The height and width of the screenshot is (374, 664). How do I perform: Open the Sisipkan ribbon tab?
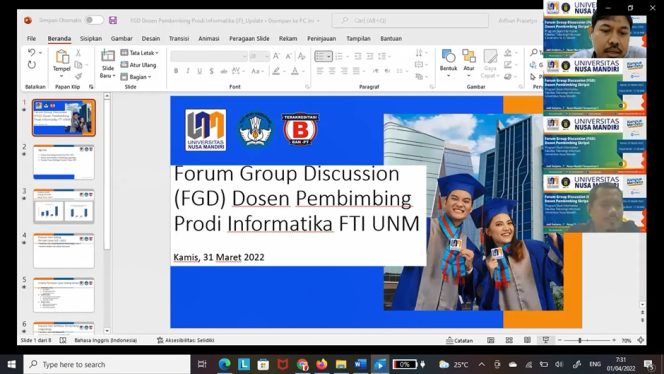tap(91, 39)
